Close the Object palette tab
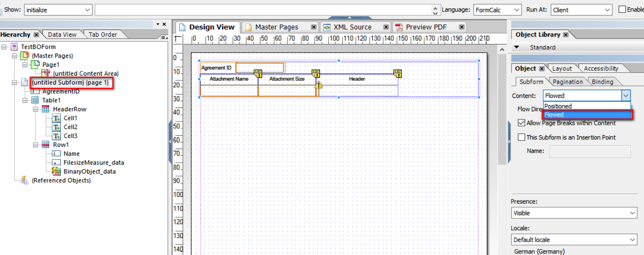This screenshot has height=255, width=644. pos(542,69)
